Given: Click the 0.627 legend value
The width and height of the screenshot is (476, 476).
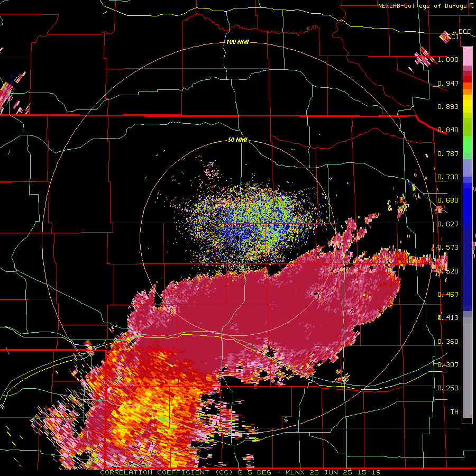Looking at the screenshot, I should tap(448, 224).
